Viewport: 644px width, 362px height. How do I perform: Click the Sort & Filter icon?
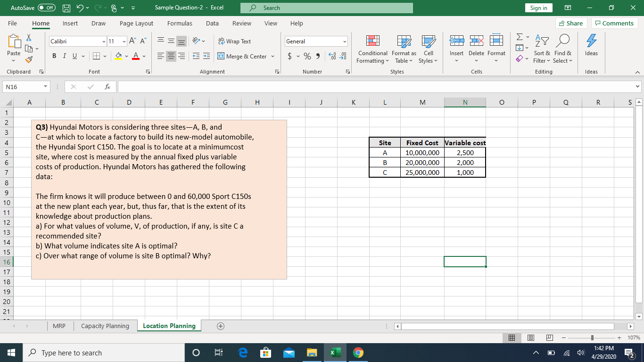[541, 49]
